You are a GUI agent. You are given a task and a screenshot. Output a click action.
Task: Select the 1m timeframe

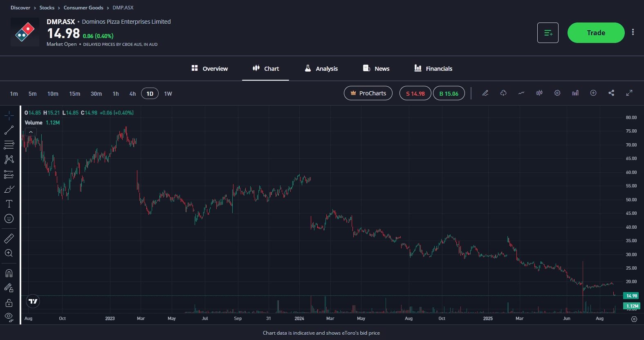14,94
